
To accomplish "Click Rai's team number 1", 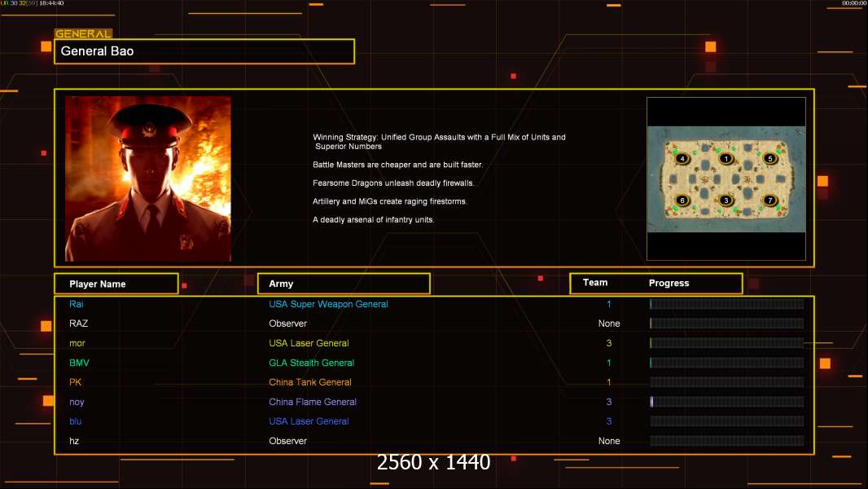I will pos(609,304).
